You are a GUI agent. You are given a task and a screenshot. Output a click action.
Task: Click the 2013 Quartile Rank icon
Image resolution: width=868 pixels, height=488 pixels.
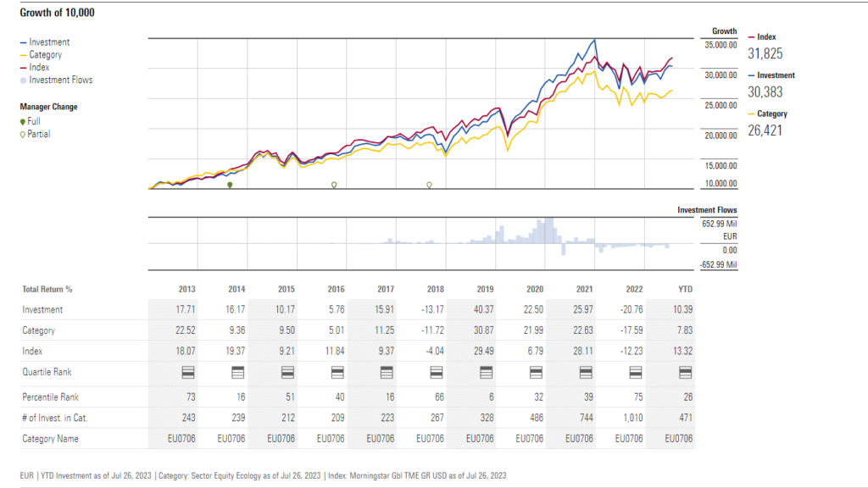pyautogui.click(x=188, y=372)
